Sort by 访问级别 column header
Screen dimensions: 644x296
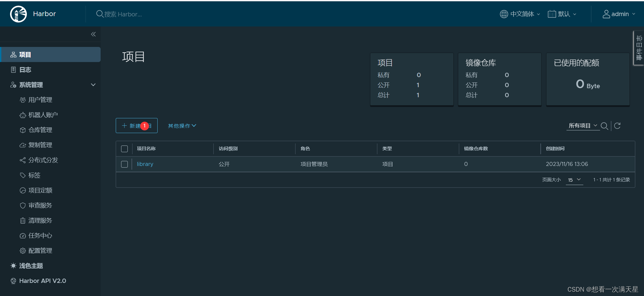pyautogui.click(x=228, y=149)
